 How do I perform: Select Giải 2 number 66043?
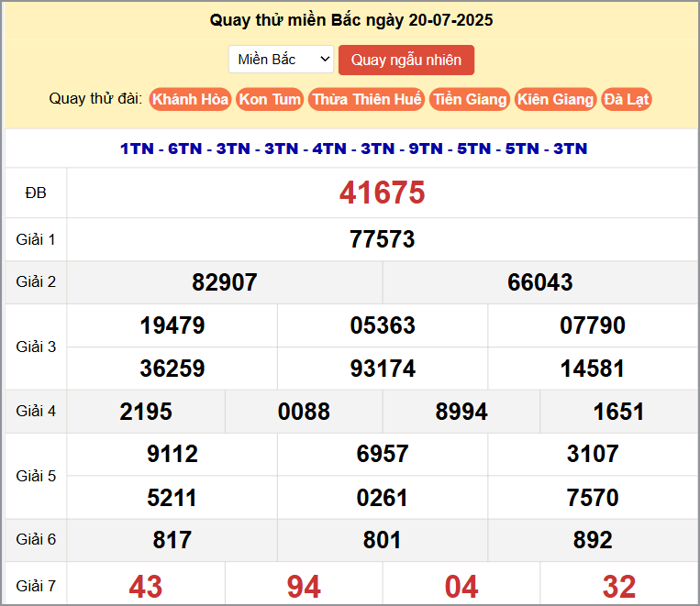(x=540, y=282)
